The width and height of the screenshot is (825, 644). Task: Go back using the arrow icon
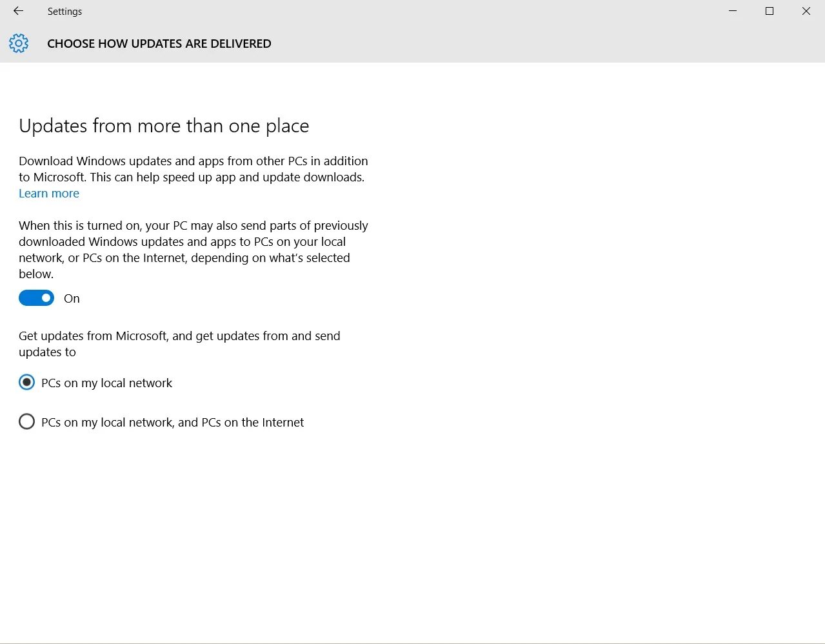(x=18, y=11)
